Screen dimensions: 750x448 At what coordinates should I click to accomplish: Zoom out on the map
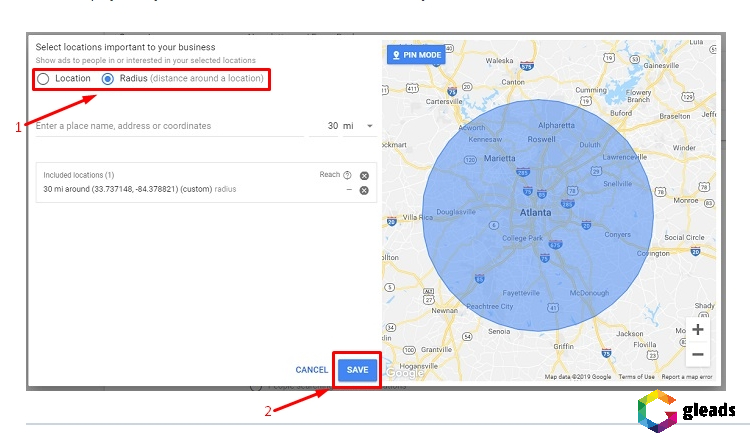[x=697, y=354]
